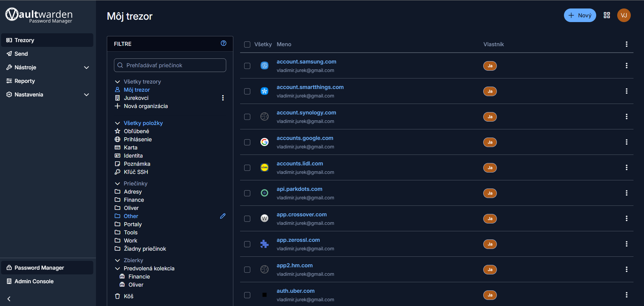The height and width of the screenshot is (306, 644).
Task: Open the auth.uber.com entry link
Action: click(296, 291)
